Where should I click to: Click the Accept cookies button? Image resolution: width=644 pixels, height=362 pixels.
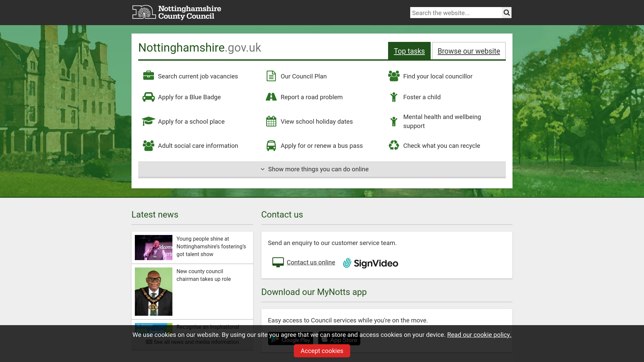click(x=322, y=351)
